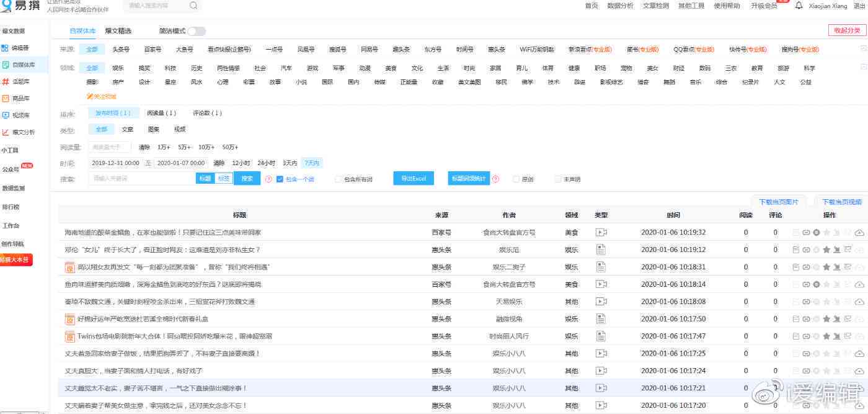Click the cloud download icon for the 10:18:08 row

pos(859,302)
